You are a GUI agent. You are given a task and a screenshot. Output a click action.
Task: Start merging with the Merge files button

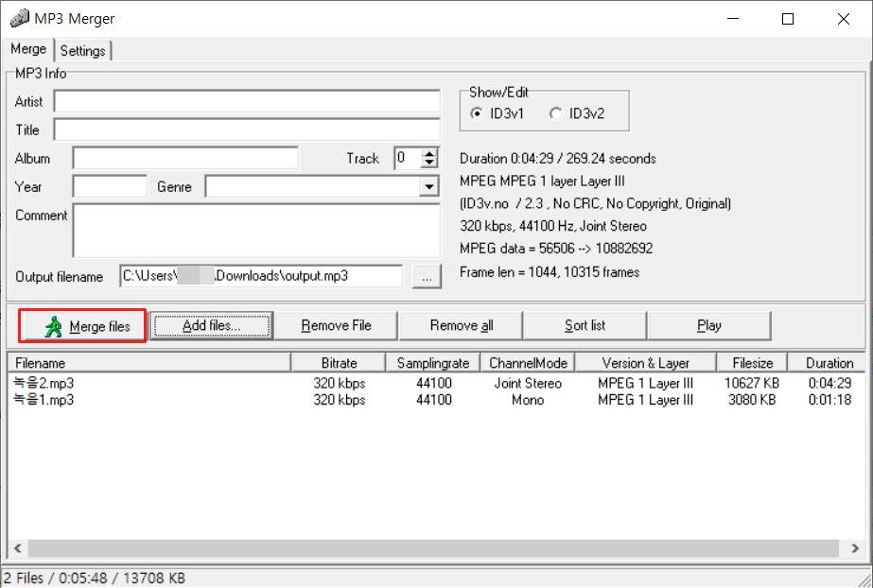point(82,325)
